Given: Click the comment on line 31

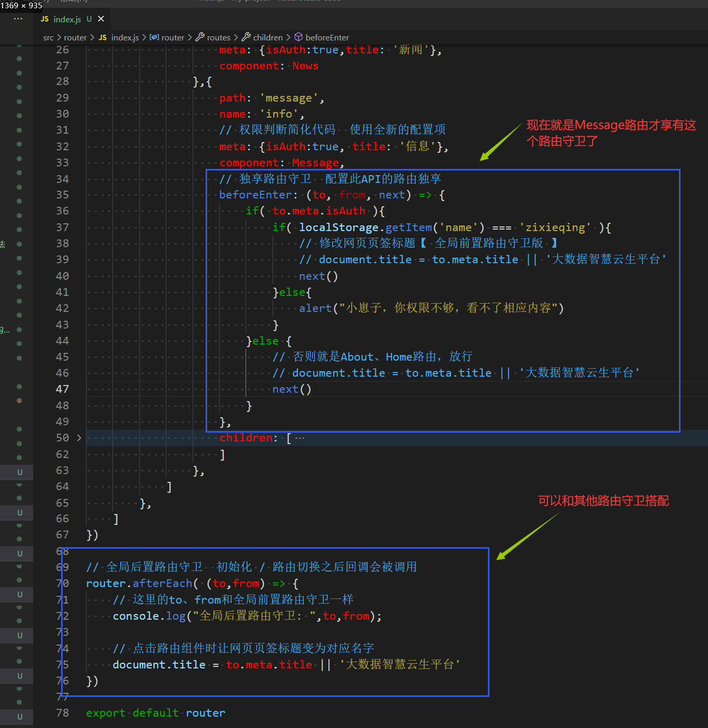Looking at the screenshot, I should pos(332,130).
